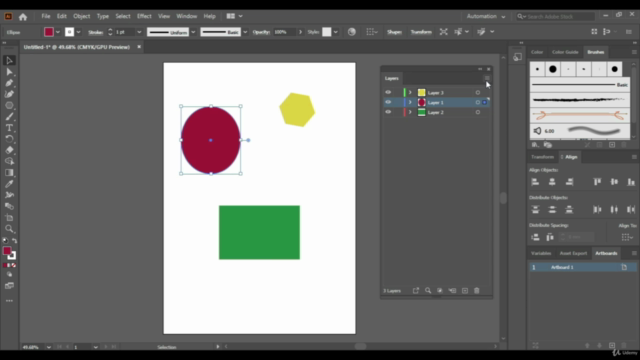The width and height of the screenshot is (640, 360).
Task: Expand Layer 3 contents
Action: coord(410,93)
